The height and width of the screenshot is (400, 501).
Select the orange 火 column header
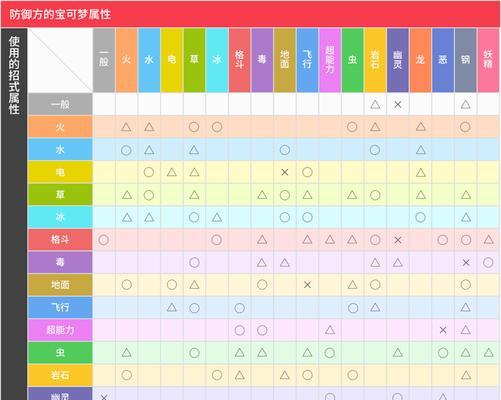(127, 60)
